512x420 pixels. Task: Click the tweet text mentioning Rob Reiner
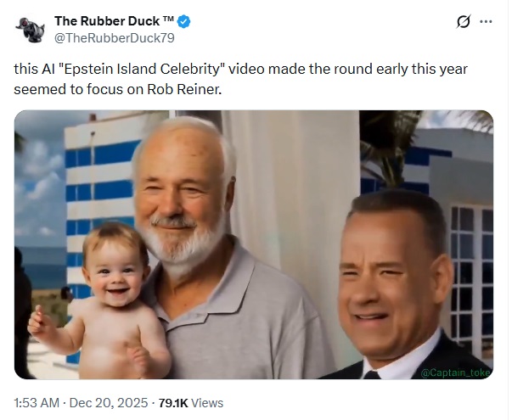(153, 89)
